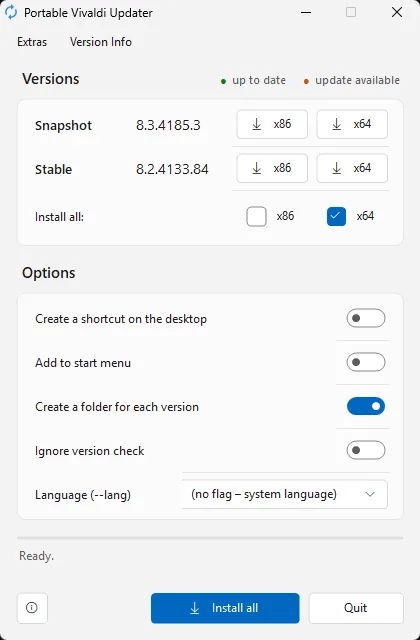
Task: Click the info icon button
Action: (x=32, y=608)
